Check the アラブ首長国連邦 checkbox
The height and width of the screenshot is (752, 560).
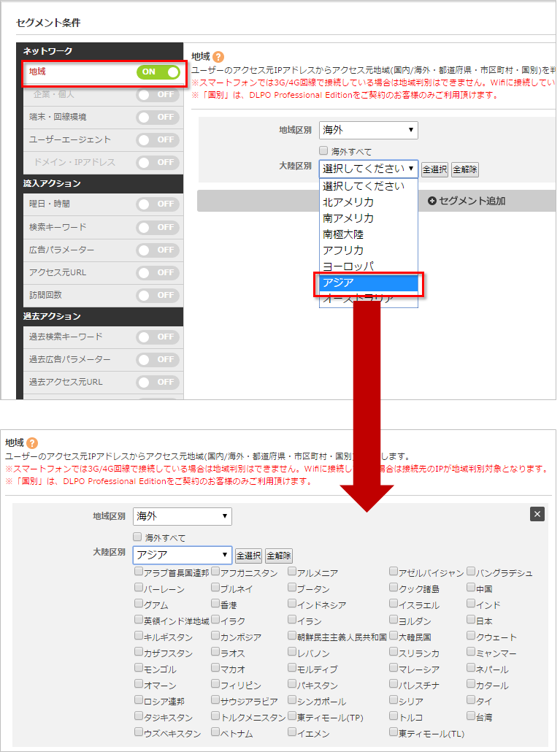tap(139, 571)
